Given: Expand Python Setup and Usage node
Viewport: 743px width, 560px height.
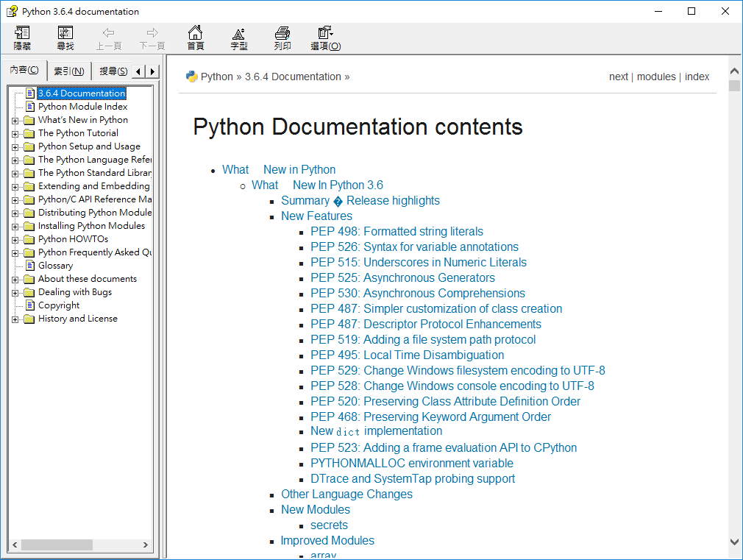Looking at the screenshot, I should pos(15,147).
